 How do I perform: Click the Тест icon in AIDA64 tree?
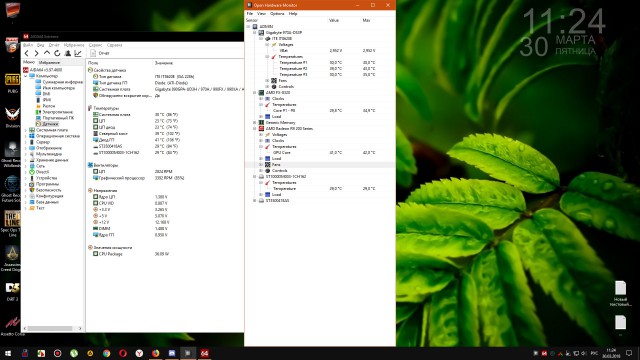tap(32, 208)
